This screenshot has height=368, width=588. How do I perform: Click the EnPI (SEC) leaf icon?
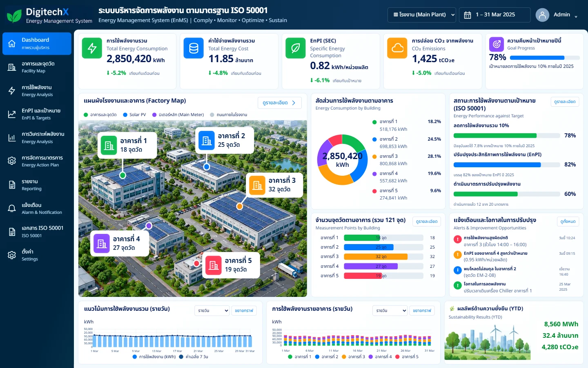(x=296, y=48)
